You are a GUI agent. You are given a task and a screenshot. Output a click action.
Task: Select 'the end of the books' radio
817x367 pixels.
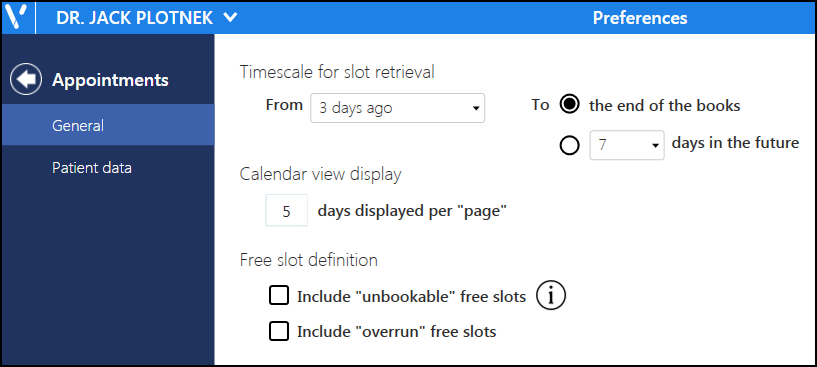[x=570, y=105]
